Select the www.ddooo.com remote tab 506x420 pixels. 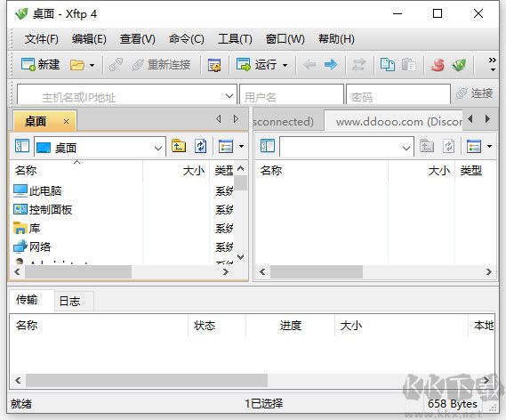[x=394, y=122]
